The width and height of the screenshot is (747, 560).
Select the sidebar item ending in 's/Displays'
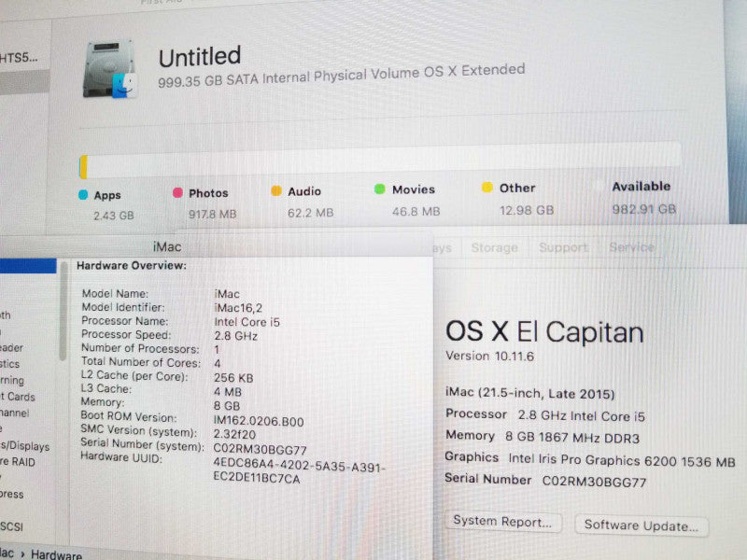tap(25, 446)
